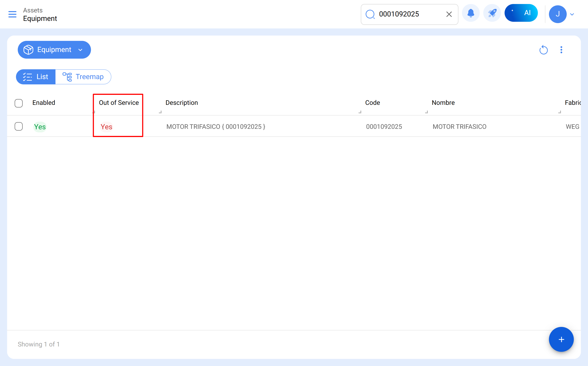Open the hamburger navigation menu
This screenshot has height=366, width=588.
point(12,14)
